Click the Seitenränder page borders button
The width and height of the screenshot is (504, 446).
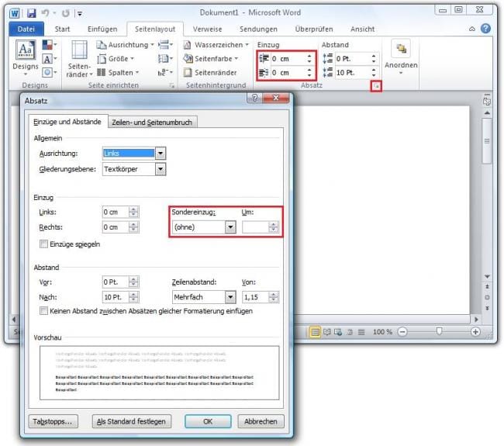point(210,73)
